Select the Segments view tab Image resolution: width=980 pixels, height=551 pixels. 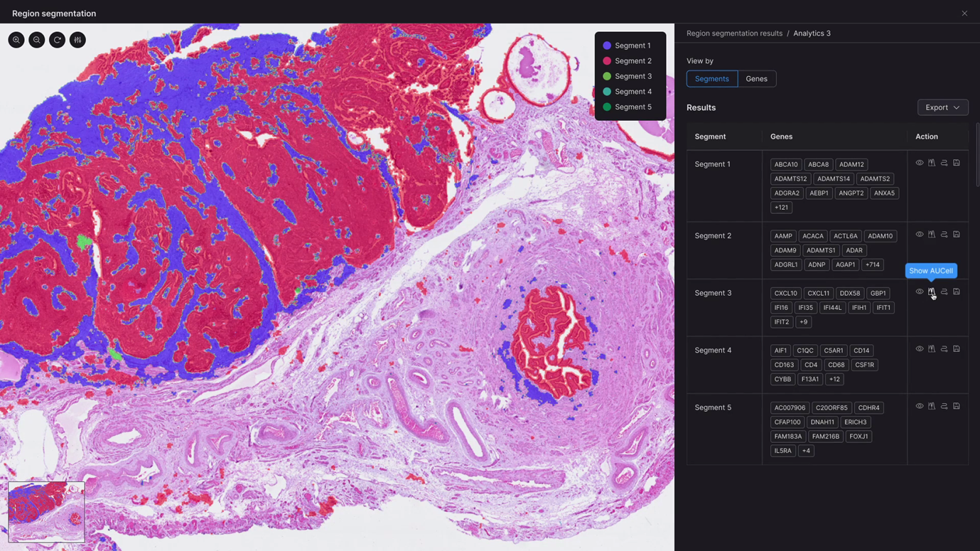pyautogui.click(x=711, y=79)
